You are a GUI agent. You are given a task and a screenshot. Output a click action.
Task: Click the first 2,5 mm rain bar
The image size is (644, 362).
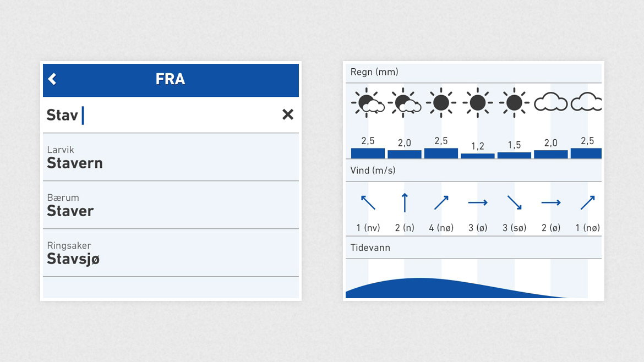(368, 153)
